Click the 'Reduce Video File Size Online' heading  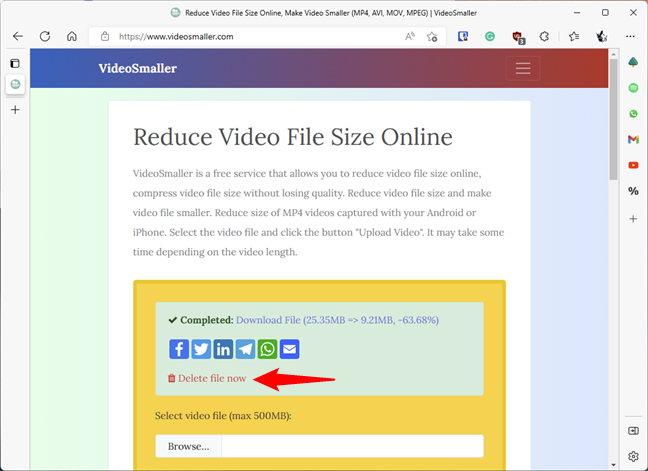[x=293, y=137]
